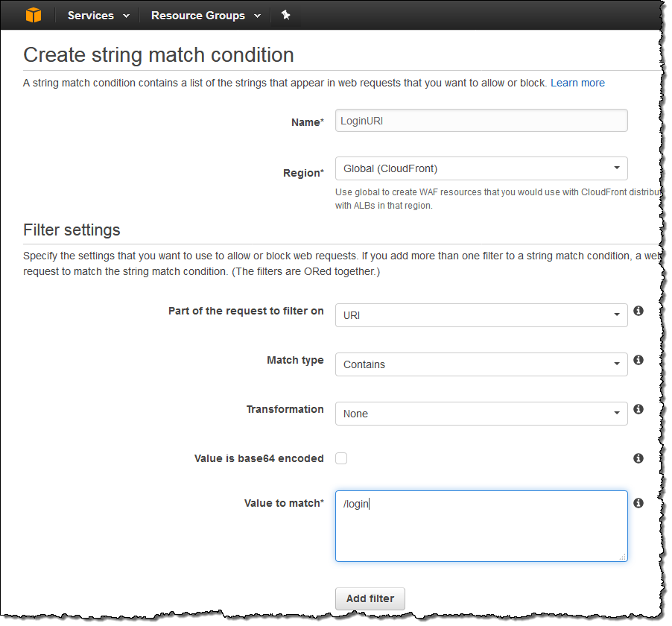
Task: Click the resize handle of Value textarea
Action: (x=623, y=557)
